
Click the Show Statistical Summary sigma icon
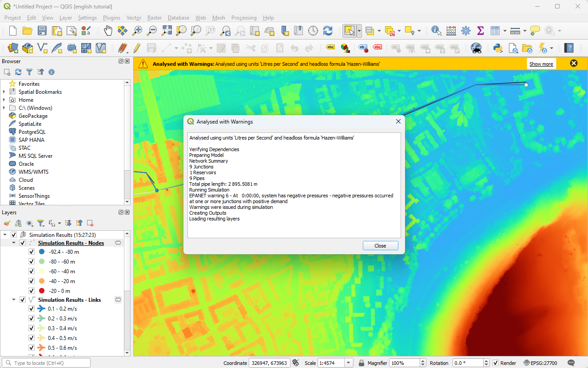click(480, 31)
